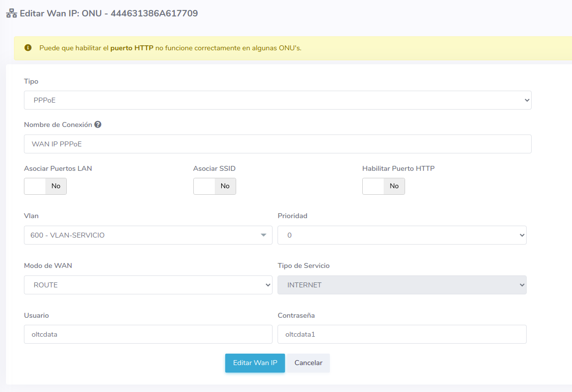Click the Cancelar button

pos(308,363)
